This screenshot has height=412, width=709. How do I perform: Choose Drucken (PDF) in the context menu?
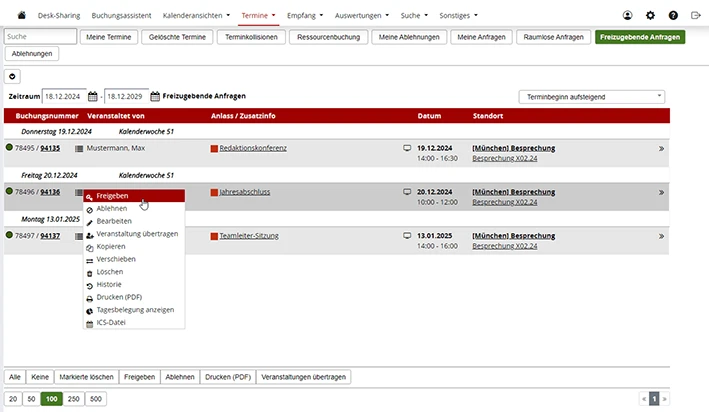point(134,297)
